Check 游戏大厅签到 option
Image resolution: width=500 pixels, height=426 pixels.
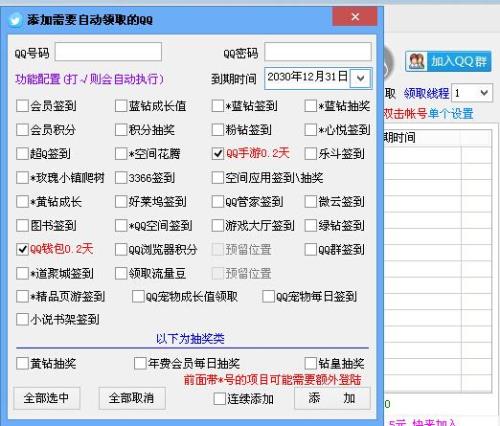click(217, 226)
